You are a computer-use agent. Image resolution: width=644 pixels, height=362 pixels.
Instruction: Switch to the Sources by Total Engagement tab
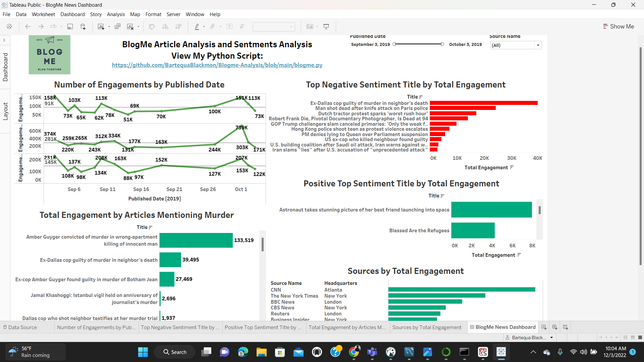pos(427,327)
